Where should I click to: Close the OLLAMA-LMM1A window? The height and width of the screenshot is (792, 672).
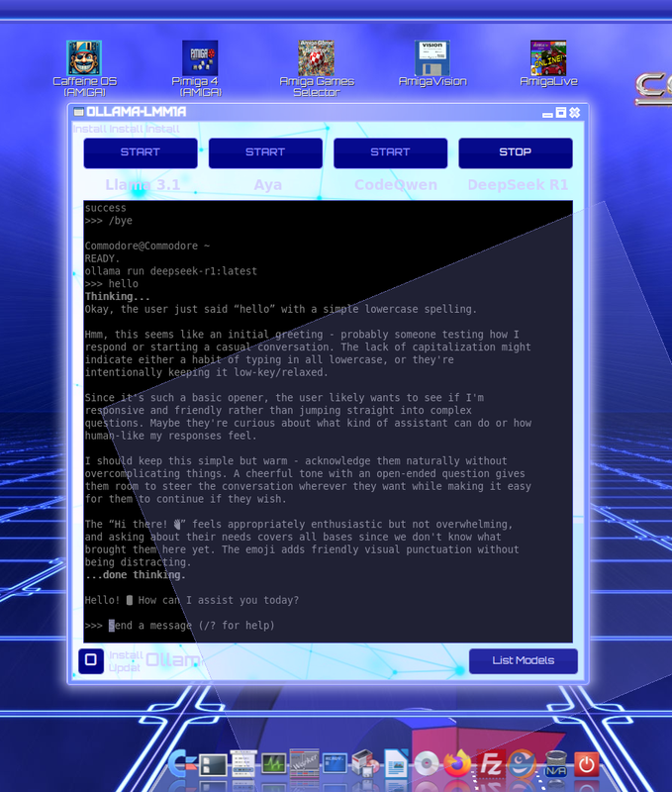[575, 112]
